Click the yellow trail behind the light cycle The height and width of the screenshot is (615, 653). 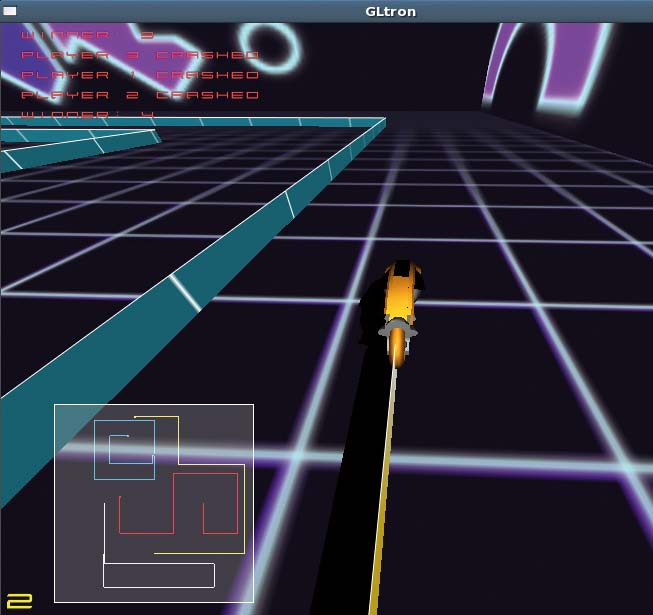coord(382,487)
